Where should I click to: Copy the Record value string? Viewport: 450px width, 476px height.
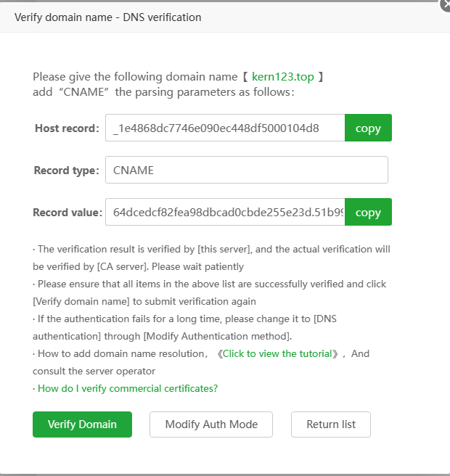pyautogui.click(x=368, y=212)
